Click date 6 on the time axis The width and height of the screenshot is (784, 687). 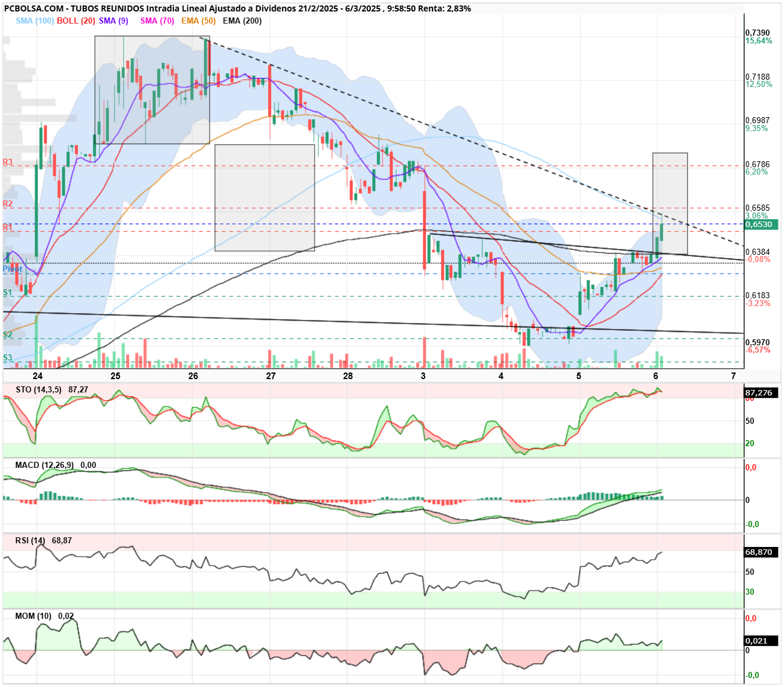656,376
